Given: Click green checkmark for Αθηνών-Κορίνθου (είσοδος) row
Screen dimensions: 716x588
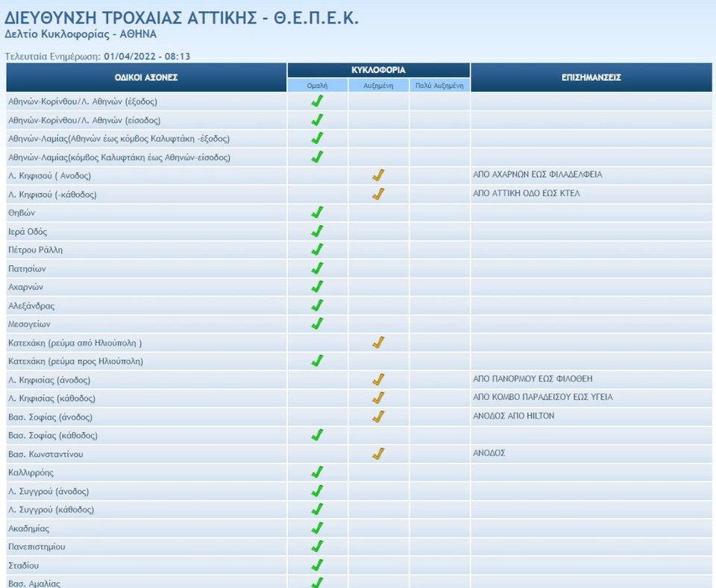Looking at the screenshot, I should point(318,119).
